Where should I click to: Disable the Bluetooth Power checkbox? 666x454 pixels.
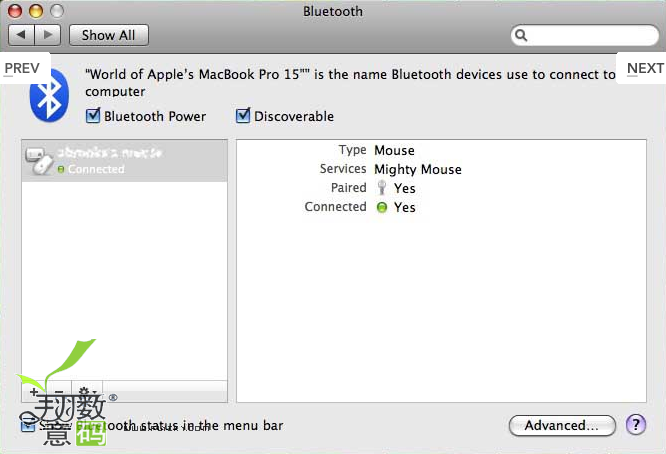pyautogui.click(x=93, y=116)
